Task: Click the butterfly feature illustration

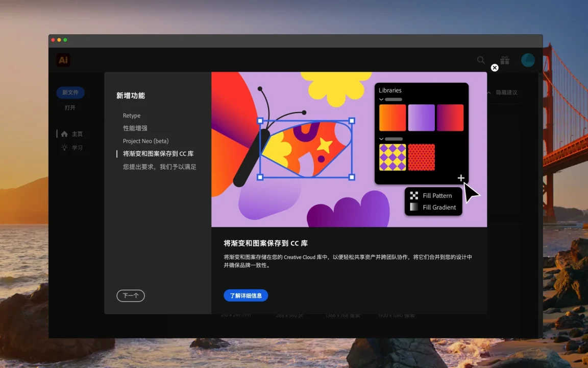Action: 349,149
